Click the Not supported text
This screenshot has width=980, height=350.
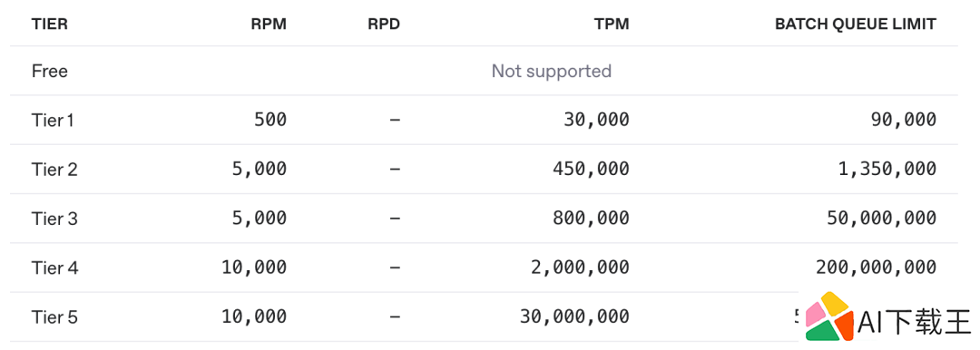552,71
